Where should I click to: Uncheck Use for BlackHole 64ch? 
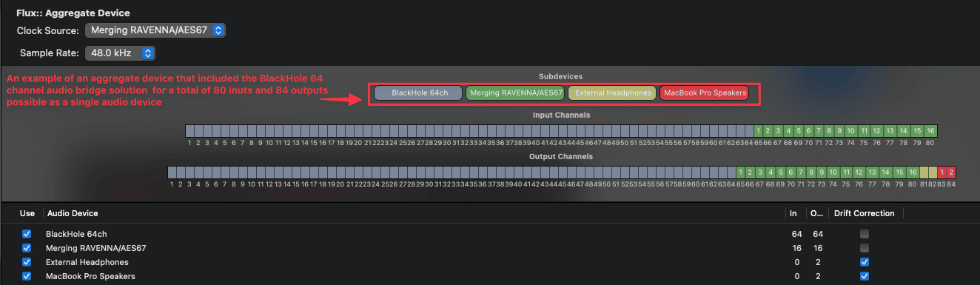click(27, 234)
